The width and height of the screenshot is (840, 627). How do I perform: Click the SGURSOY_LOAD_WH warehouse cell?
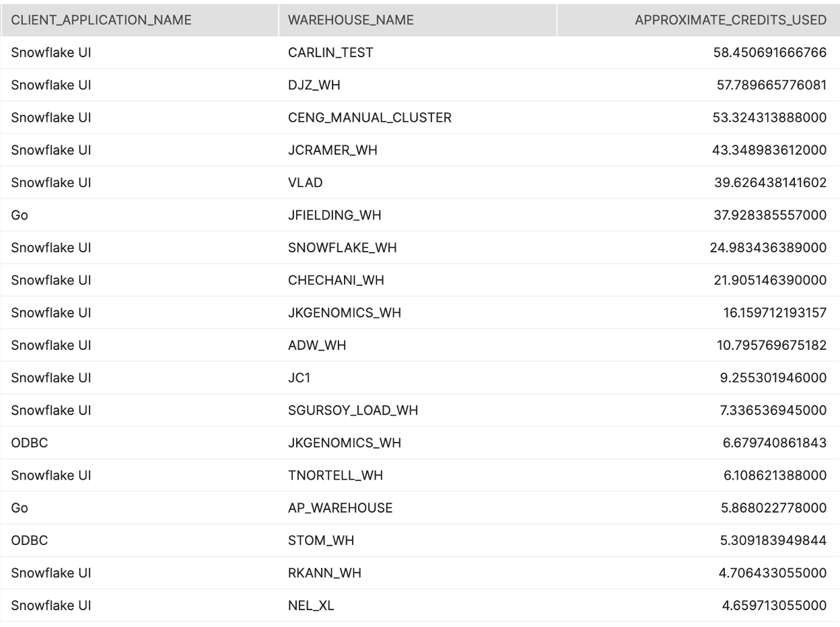pyautogui.click(x=353, y=410)
